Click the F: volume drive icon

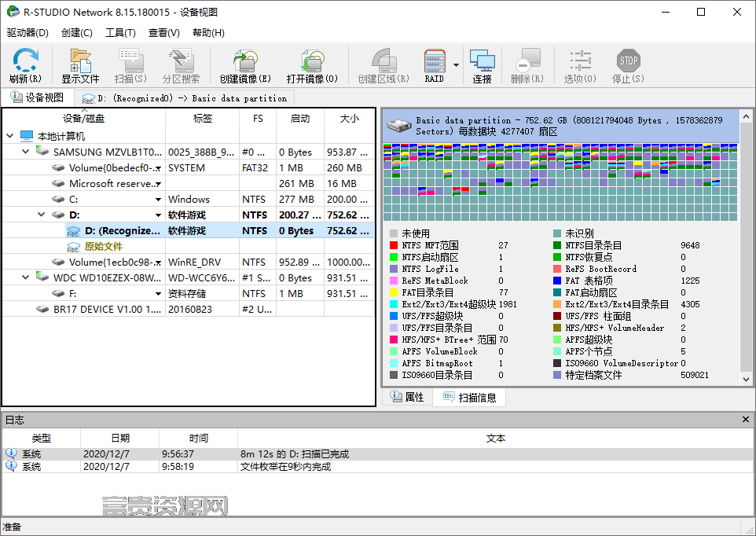pos(58,293)
